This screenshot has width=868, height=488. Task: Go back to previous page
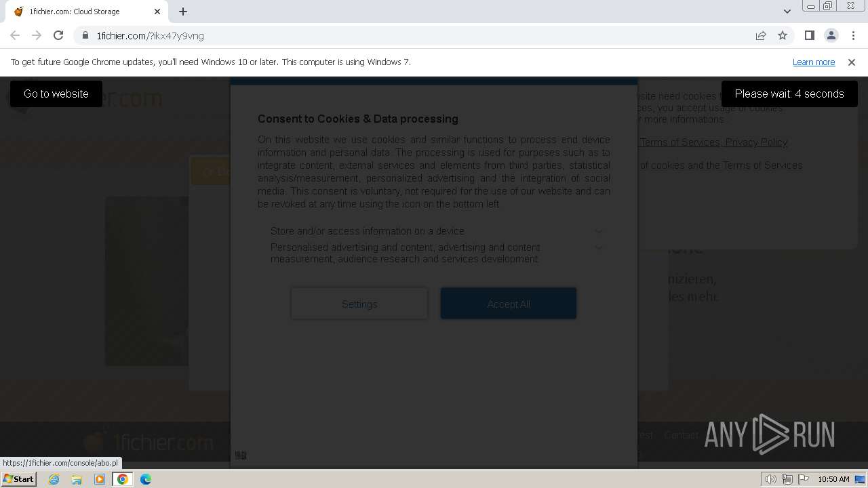click(15, 35)
